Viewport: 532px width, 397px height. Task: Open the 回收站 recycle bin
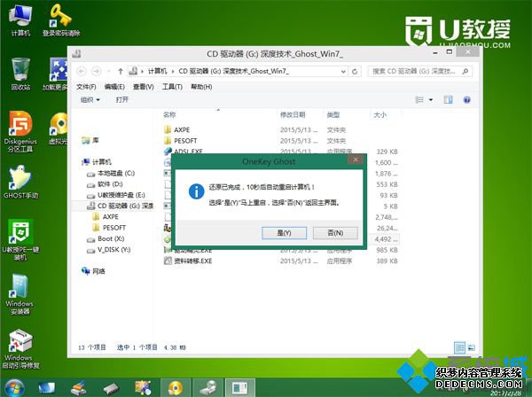coord(20,74)
